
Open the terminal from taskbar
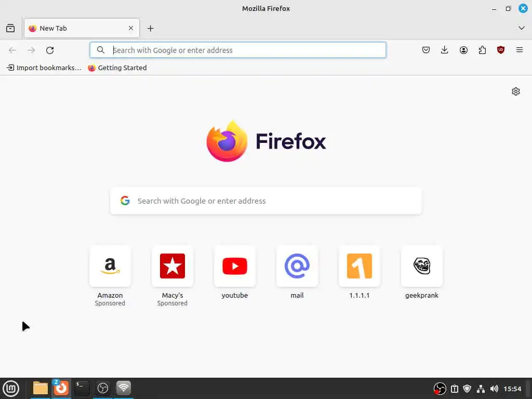click(x=82, y=388)
